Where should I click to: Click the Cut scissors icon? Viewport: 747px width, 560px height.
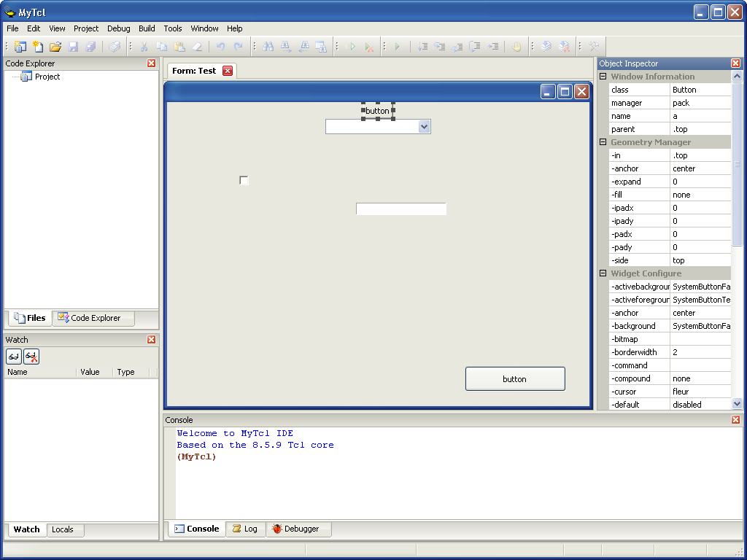tap(144, 47)
